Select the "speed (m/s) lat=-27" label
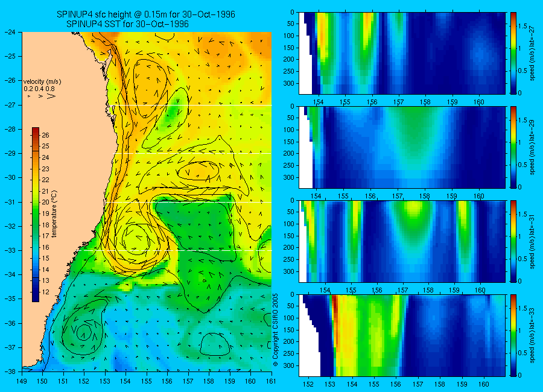 click(x=532, y=53)
